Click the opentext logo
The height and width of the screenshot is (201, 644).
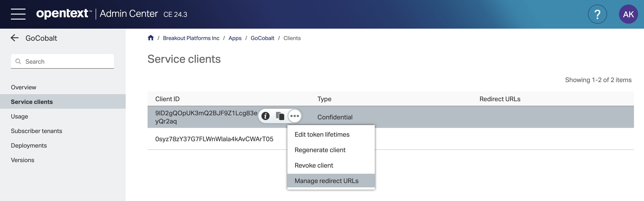[64, 14]
